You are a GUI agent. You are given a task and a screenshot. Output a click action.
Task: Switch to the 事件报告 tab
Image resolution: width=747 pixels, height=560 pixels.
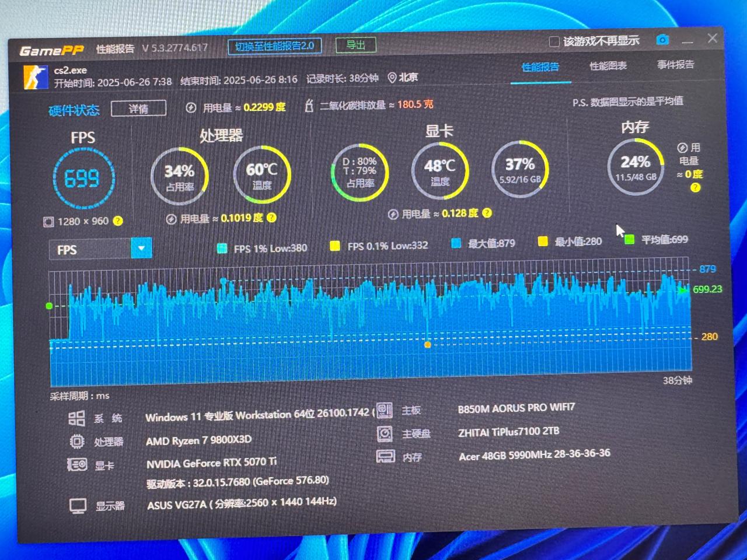[676, 65]
